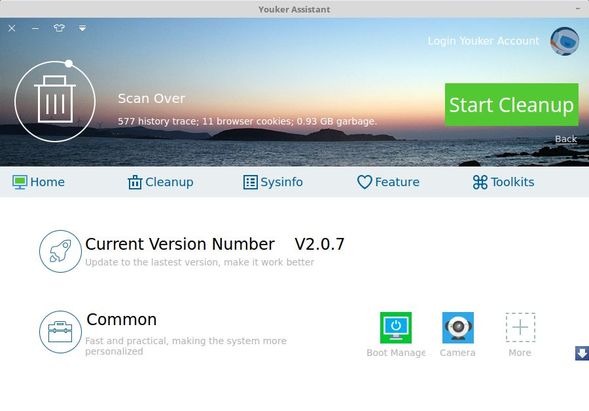Click the Current Version Number heading
Screen dimensions: 589x411
click(180, 244)
